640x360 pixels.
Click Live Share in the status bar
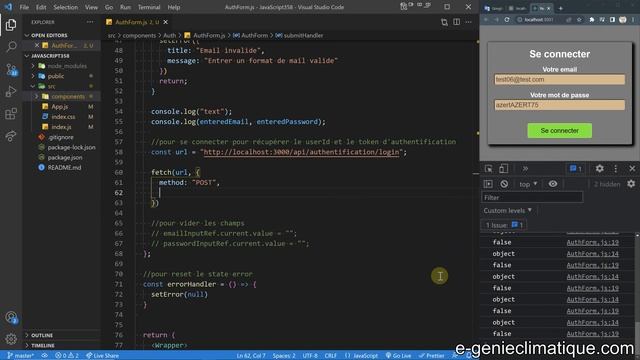point(102,356)
